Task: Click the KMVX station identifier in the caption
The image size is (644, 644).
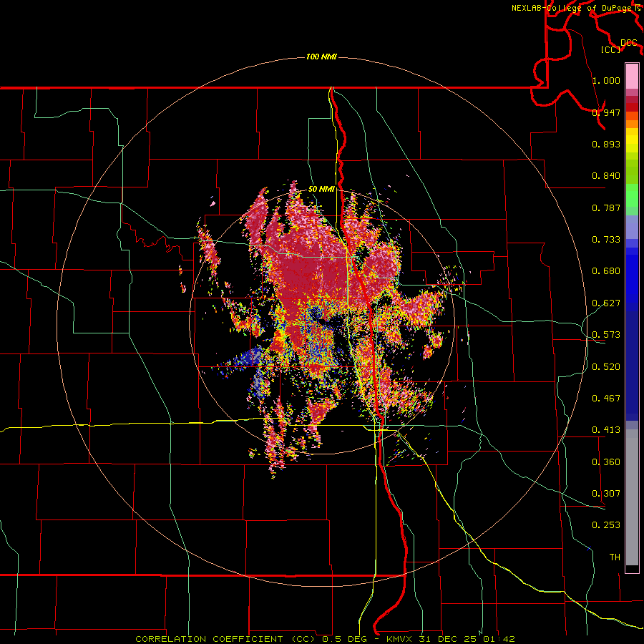Action: (401, 639)
